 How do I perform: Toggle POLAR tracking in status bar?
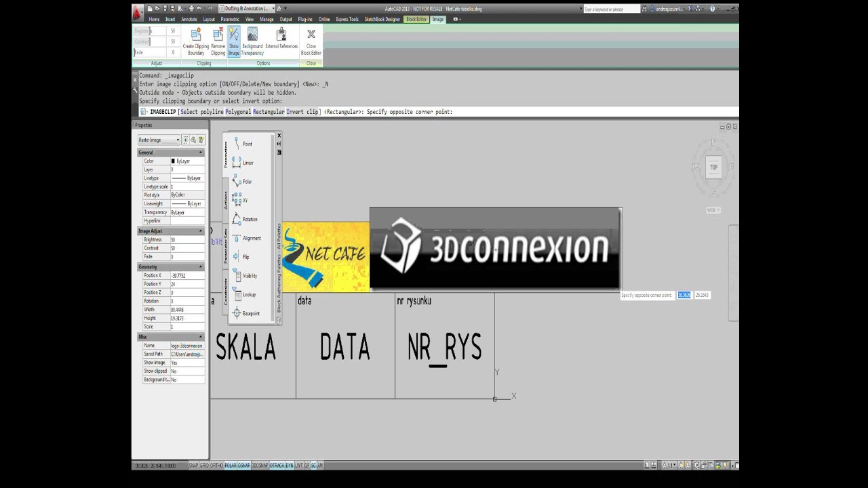pyautogui.click(x=230, y=466)
